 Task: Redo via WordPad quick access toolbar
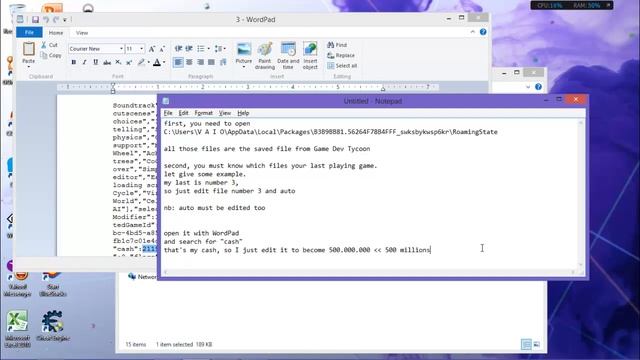pos(56,20)
